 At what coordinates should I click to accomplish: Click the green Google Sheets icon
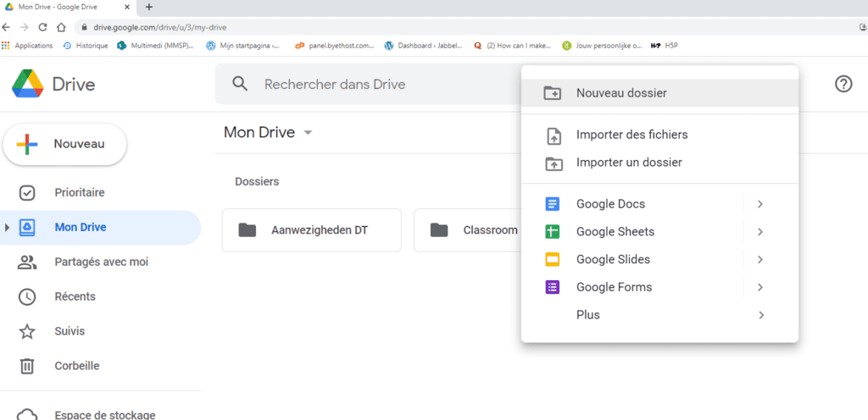553,232
